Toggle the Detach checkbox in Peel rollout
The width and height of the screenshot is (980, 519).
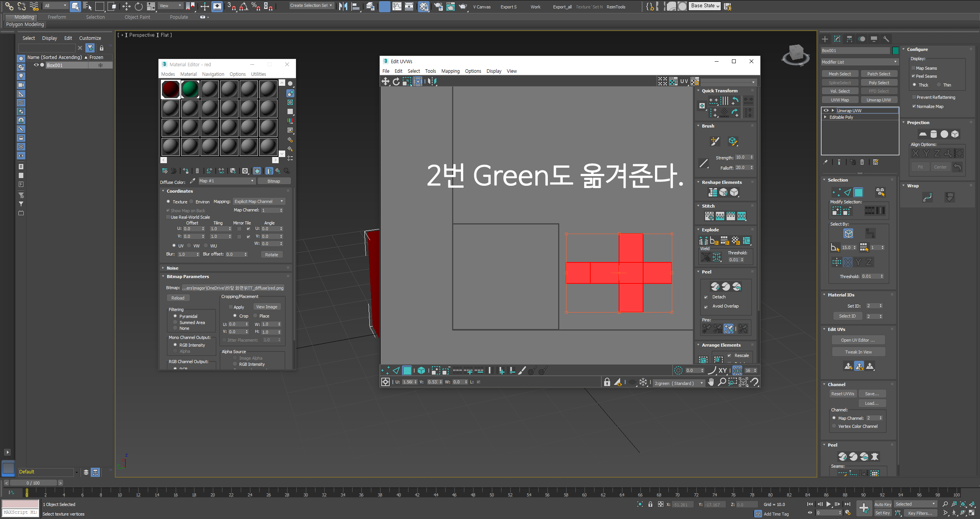tap(706, 297)
